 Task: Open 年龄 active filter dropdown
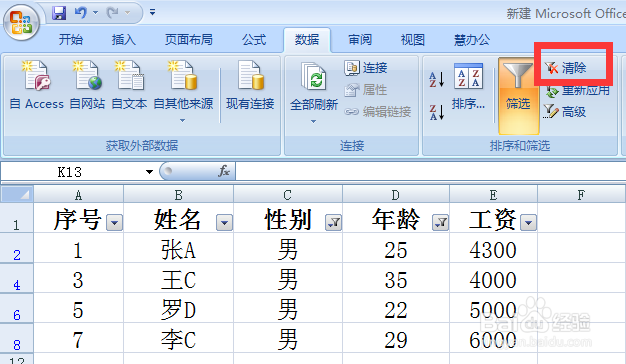pyautogui.click(x=440, y=223)
